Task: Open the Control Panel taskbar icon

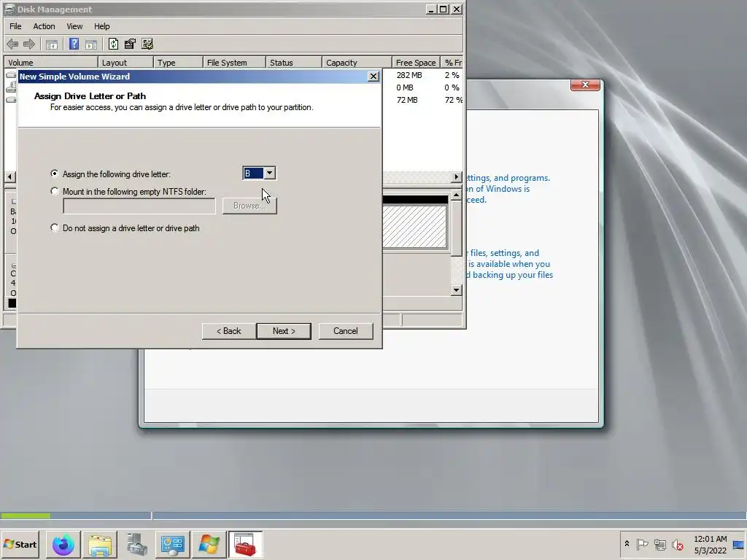Action: 172,544
